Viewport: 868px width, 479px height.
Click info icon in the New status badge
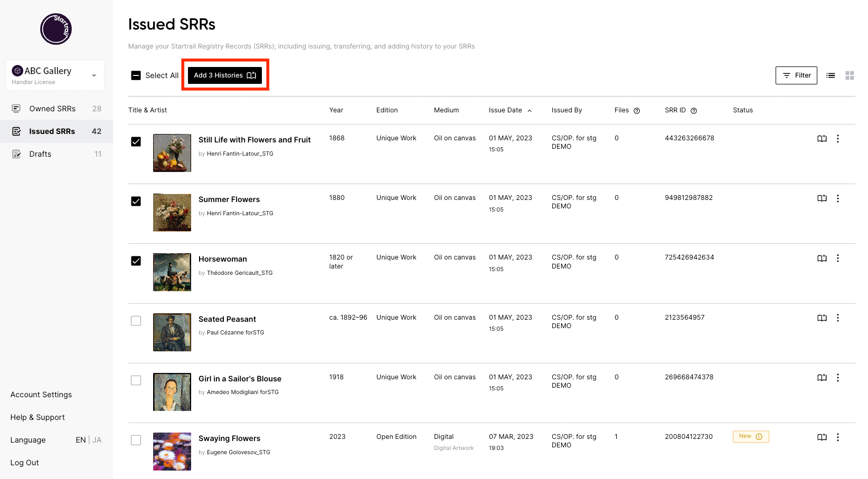759,437
